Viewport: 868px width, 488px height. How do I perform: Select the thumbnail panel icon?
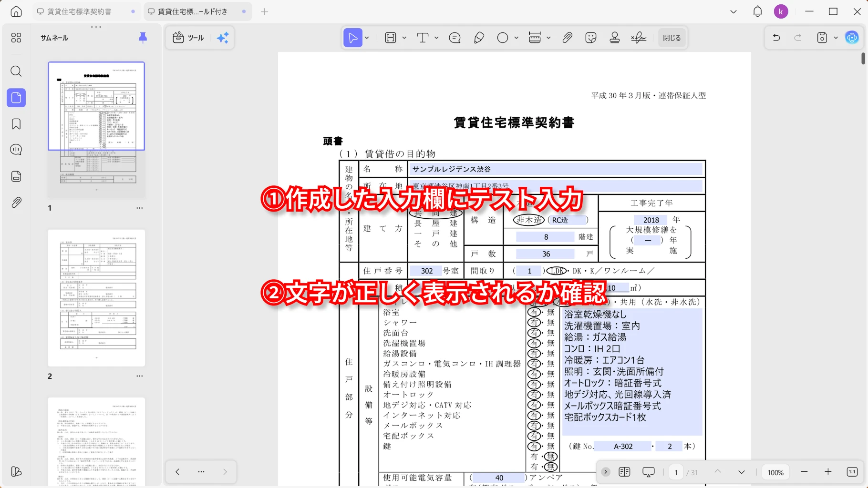point(16,98)
